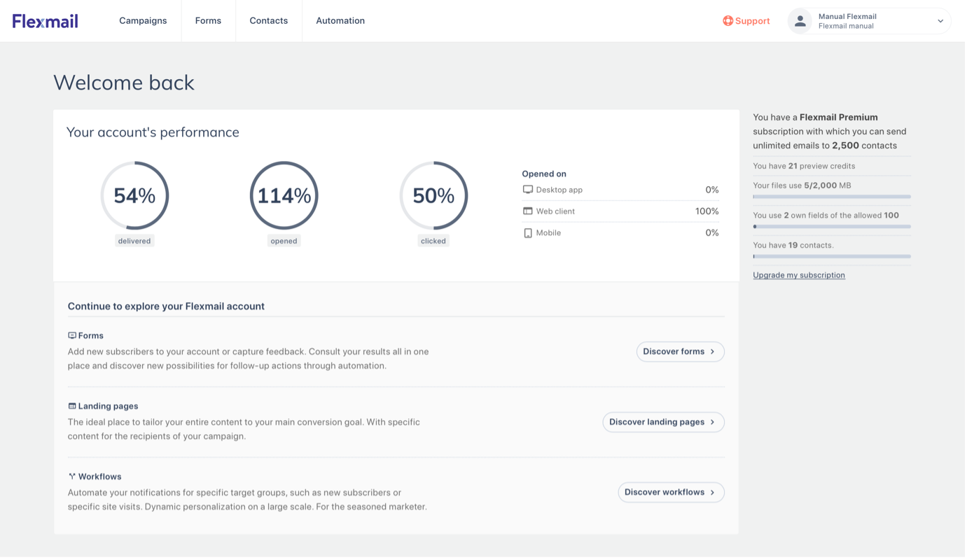The width and height of the screenshot is (967, 560).
Task: Click the delivered percentage circle
Action: 134,196
